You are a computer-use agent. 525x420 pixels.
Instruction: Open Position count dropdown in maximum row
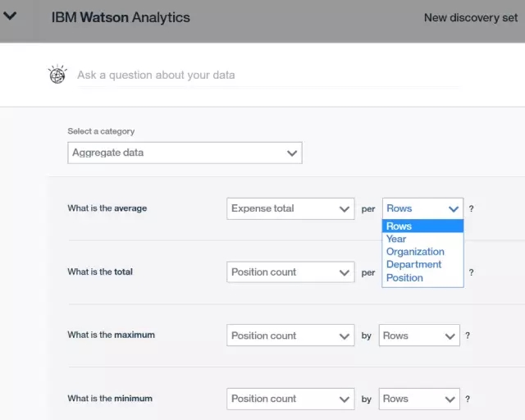290,336
